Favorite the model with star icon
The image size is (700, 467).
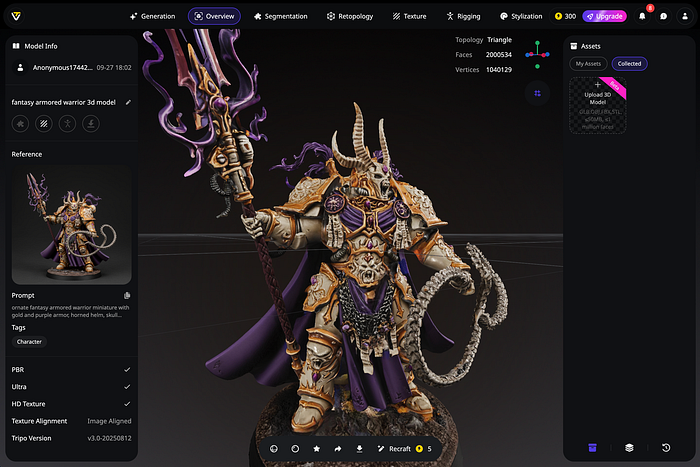click(x=316, y=449)
